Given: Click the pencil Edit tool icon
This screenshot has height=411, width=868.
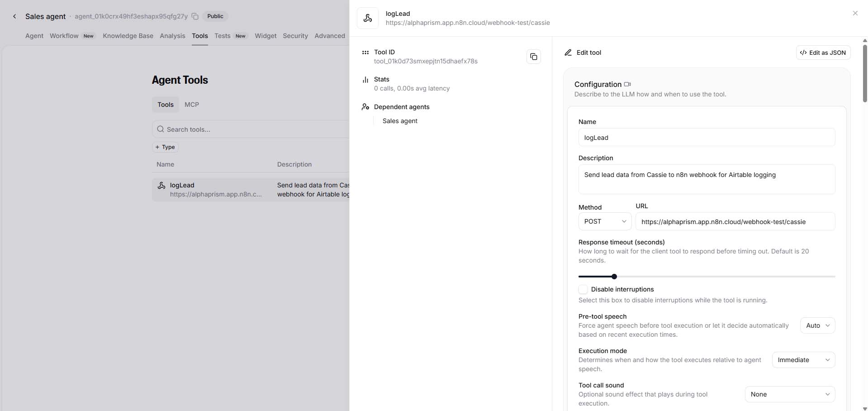Looking at the screenshot, I should tap(568, 53).
